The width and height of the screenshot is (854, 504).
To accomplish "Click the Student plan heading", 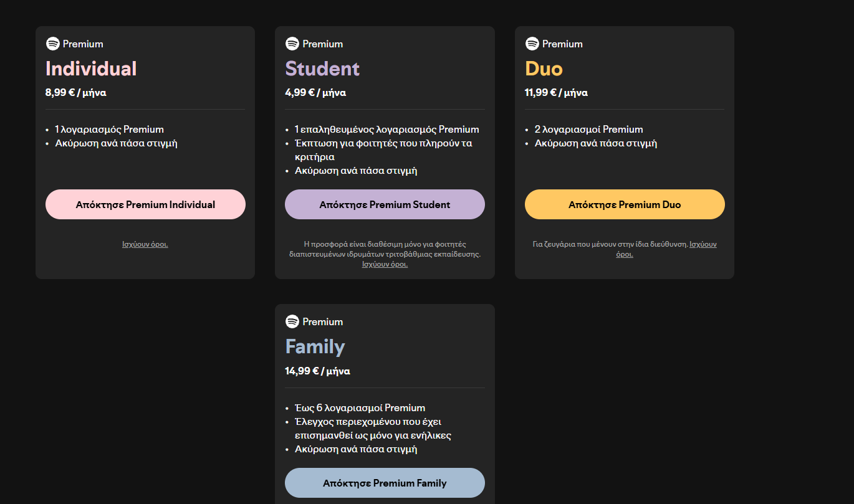I will (322, 69).
